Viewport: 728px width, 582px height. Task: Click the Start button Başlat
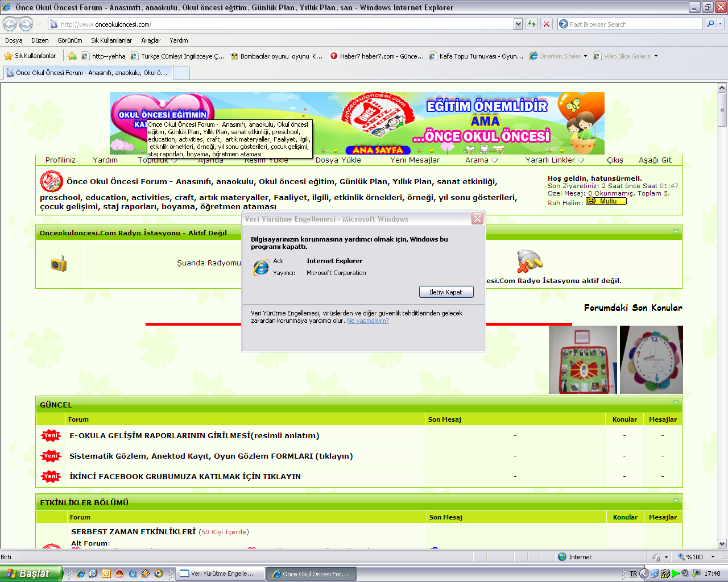pyautogui.click(x=31, y=573)
